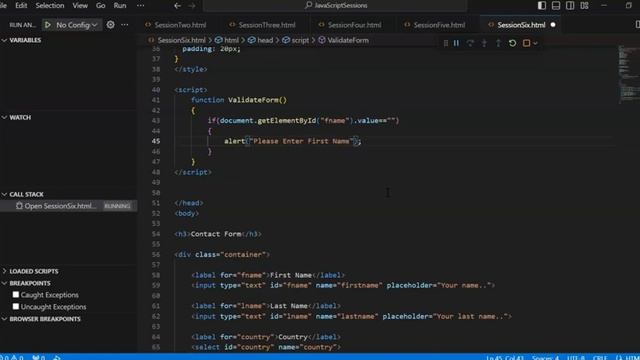
Task: Click SessionSix.html in the breadcrumb
Action: [181, 40]
